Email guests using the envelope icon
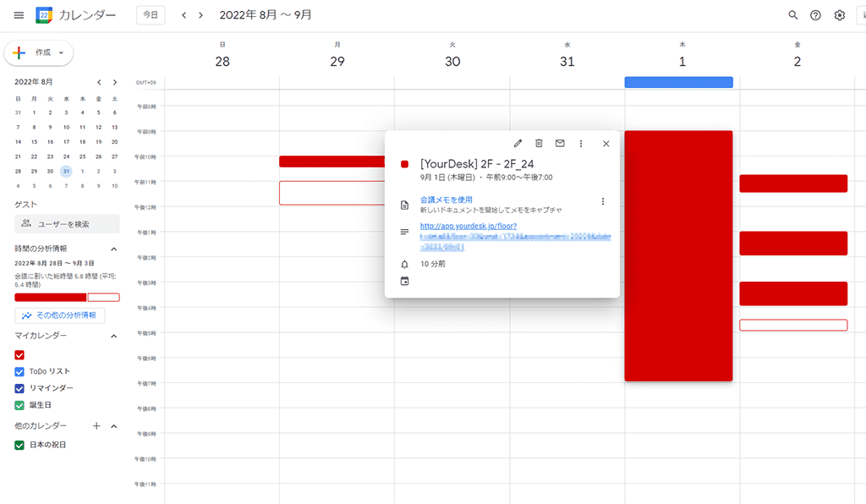 tap(560, 143)
